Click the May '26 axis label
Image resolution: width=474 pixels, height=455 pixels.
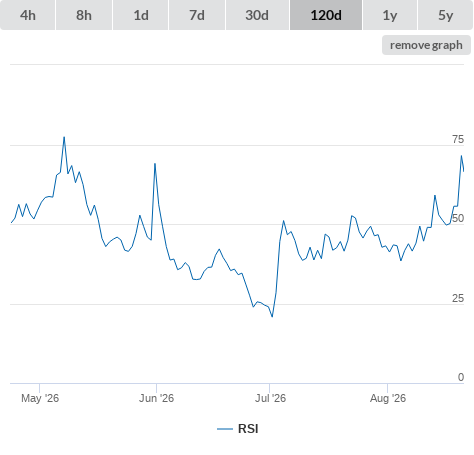pyautogui.click(x=40, y=398)
